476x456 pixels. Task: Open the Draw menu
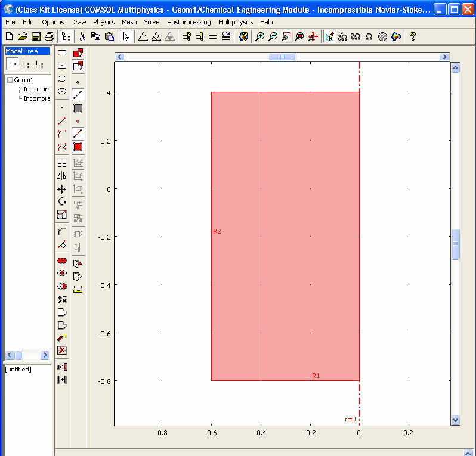click(79, 22)
